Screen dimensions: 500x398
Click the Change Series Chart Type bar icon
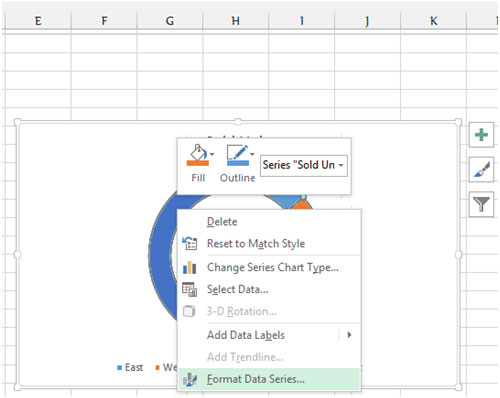tap(190, 267)
